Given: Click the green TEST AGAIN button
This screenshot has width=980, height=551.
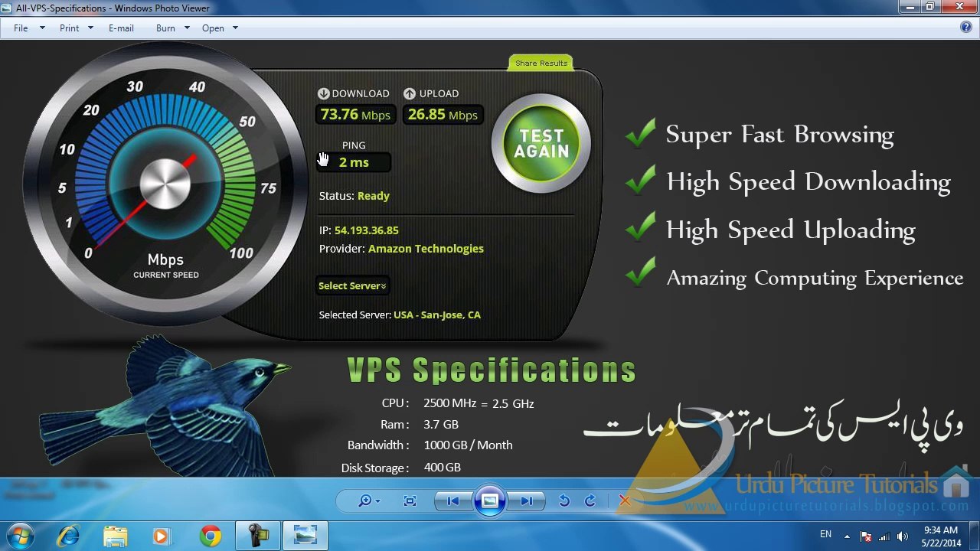Looking at the screenshot, I should click(x=541, y=143).
